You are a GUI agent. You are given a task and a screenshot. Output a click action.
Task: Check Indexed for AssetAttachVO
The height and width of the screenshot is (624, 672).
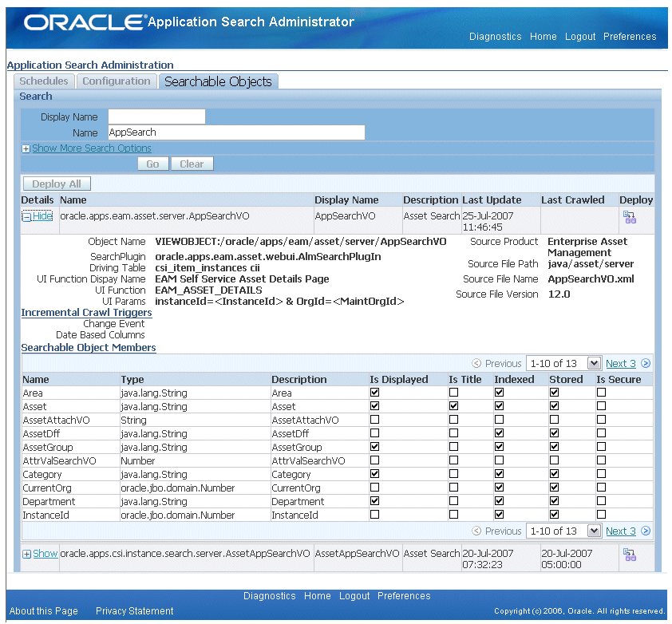pyautogui.click(x=499, y=419)
